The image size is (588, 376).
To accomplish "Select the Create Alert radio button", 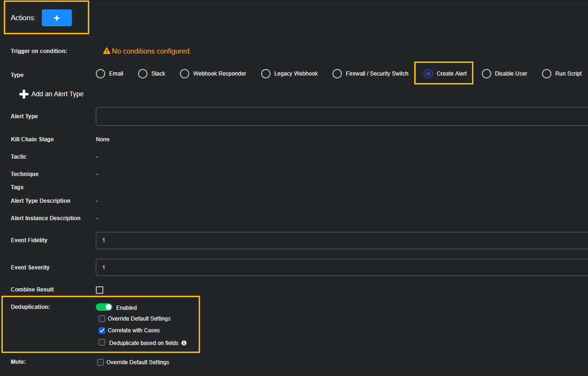I will tap(428, 74).
